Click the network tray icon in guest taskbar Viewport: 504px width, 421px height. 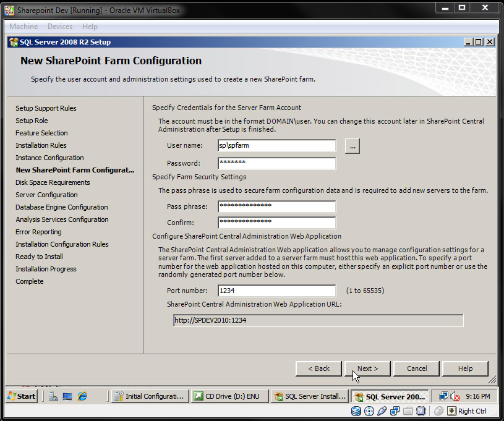tap(443, 396)
